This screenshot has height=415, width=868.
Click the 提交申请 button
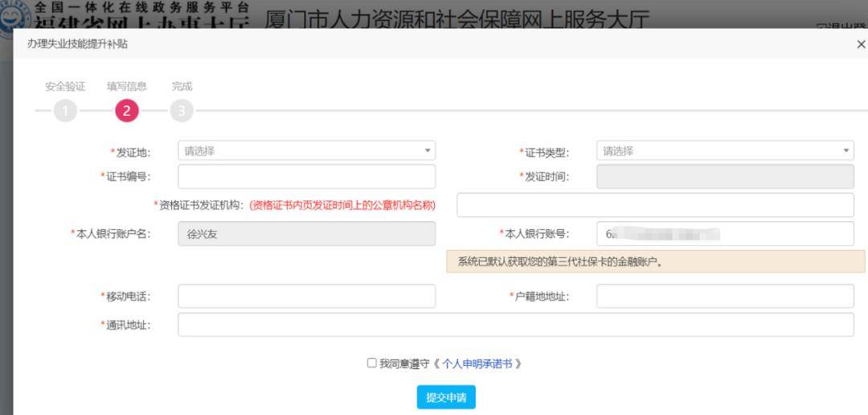(445, 397)
